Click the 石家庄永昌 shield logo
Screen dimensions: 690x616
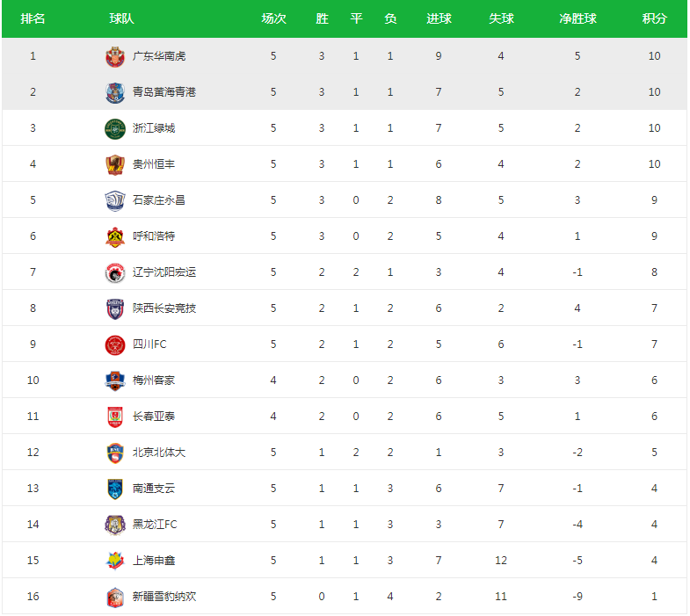pos(115,200)
